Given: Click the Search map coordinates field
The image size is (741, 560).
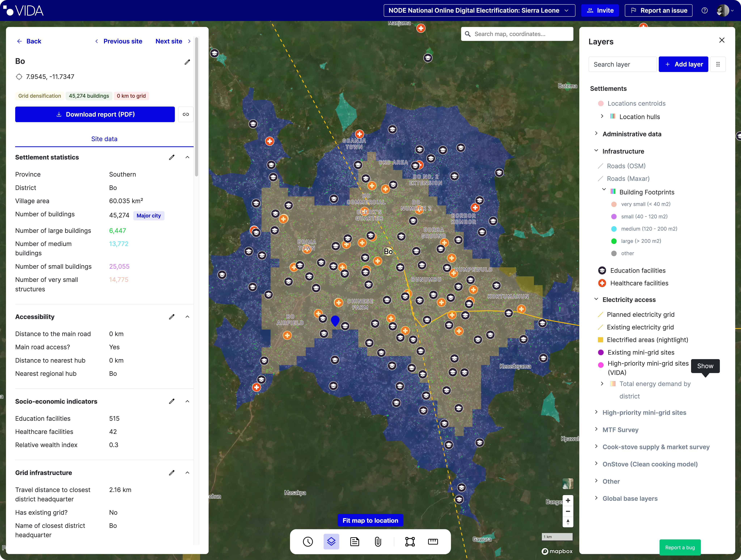Looking at the screenshot, I should 518,34.
